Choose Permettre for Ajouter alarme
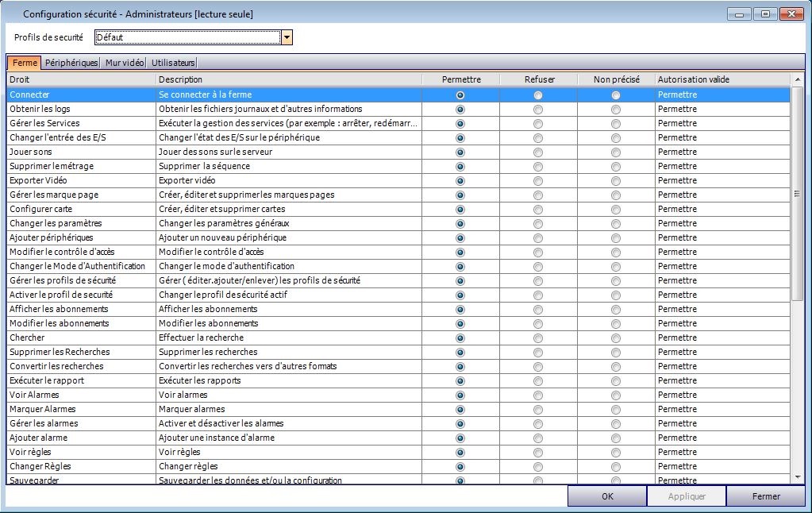This screenshot has width=812, height=513. (460, 438)
